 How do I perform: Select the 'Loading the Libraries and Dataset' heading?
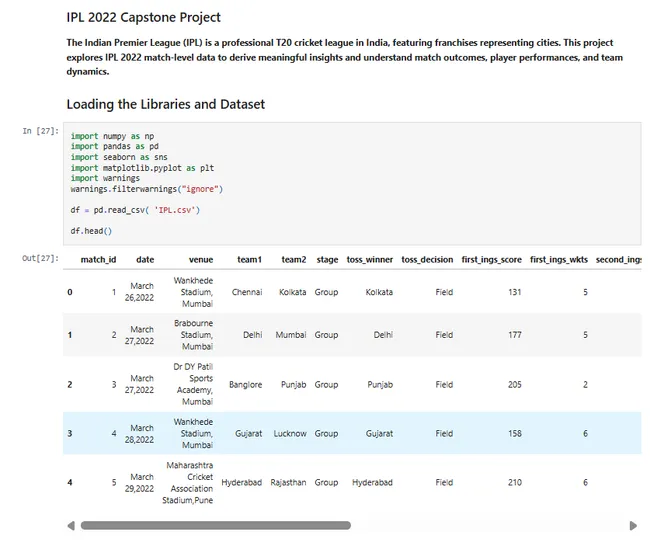165,104
